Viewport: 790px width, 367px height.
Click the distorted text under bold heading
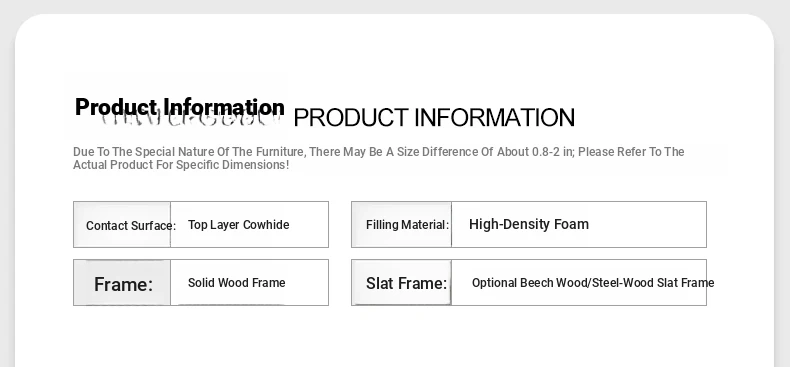190,121
